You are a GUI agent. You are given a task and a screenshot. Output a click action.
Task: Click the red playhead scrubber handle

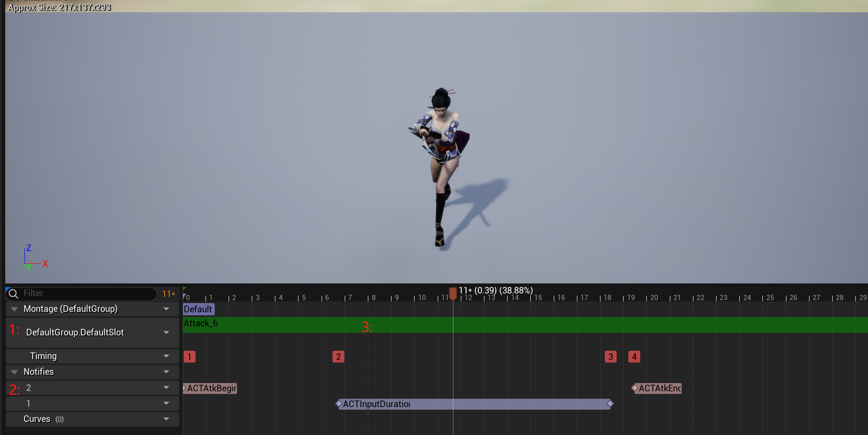453,293
